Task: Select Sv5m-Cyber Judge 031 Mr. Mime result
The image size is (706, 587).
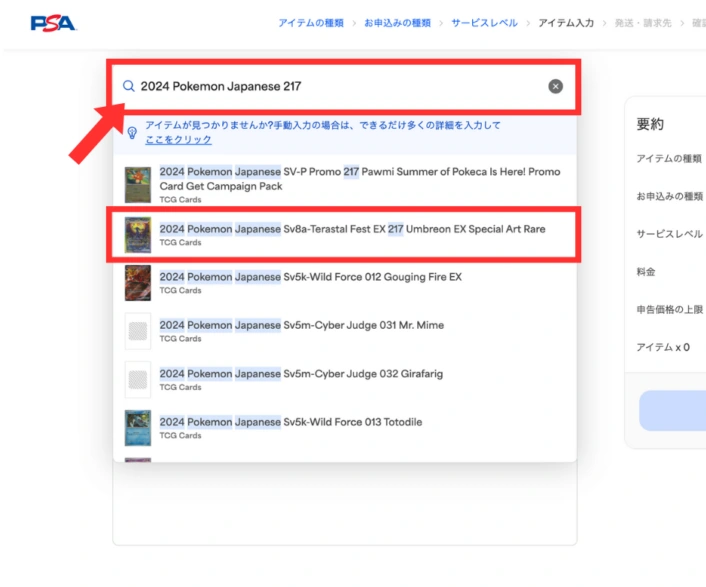Action: pyautogui.click(x=344, y=331)
